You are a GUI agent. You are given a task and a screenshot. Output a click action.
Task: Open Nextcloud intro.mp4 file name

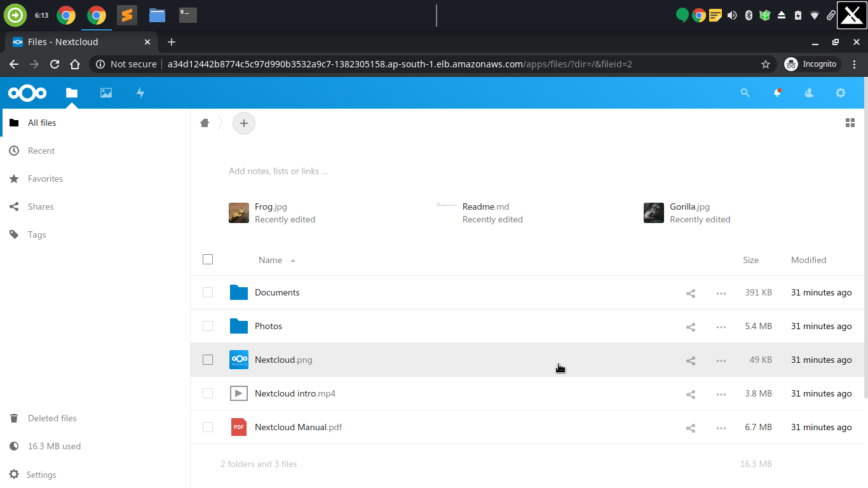(x=295, y=393)
